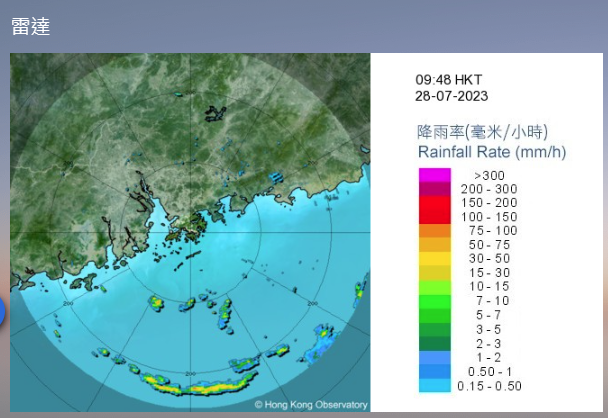Select the 200 - 300 legend swatch
This screenshot has width=608, height=418.
pos(435,189)
